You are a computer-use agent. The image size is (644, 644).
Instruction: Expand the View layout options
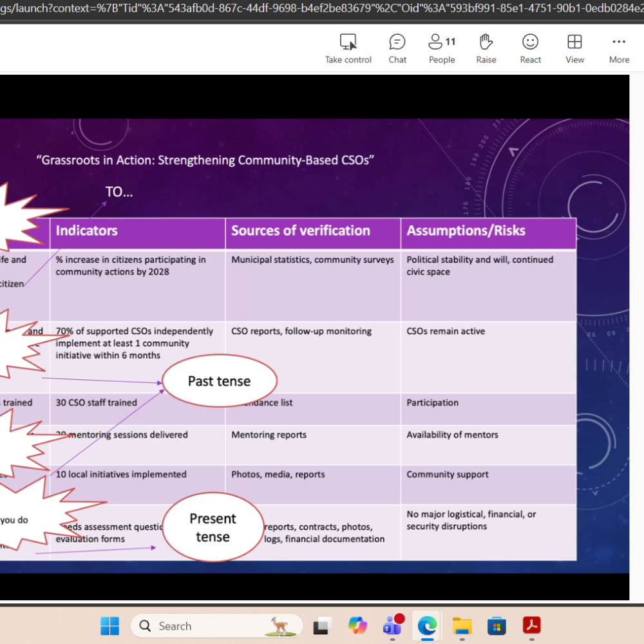(x=574, y=49)
